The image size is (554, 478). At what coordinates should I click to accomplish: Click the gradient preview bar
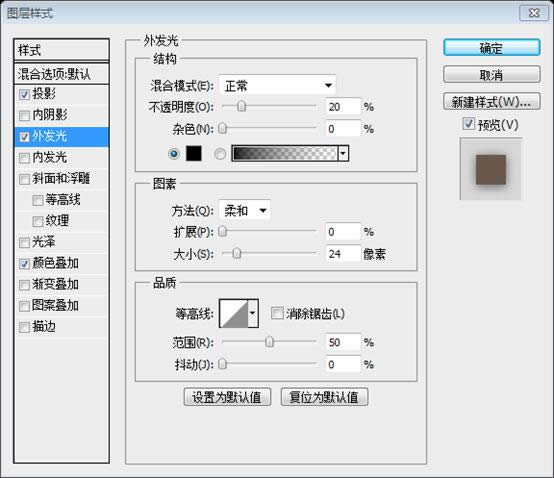[285, 153]
